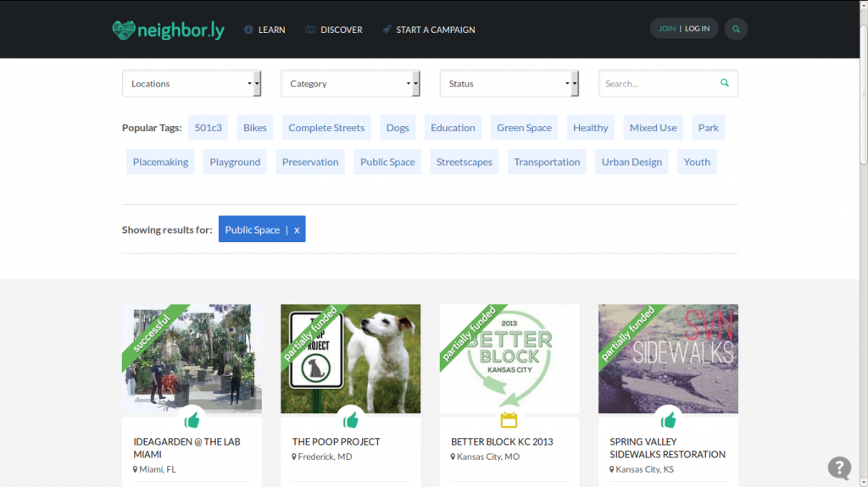Open the SVN Sidewalks thumbnail
The width and height of the screenshot is (868, 487).
(668, 358)
